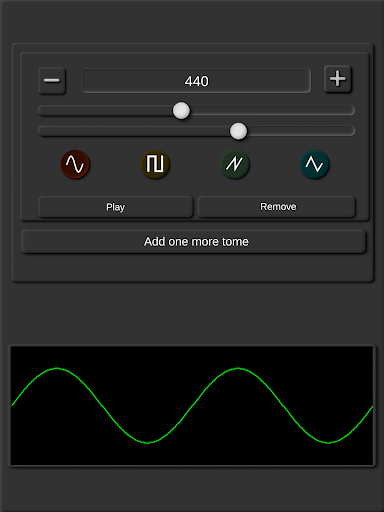Click the black oscilloscope display's center
384x512 pixels.
pos(192,406)
